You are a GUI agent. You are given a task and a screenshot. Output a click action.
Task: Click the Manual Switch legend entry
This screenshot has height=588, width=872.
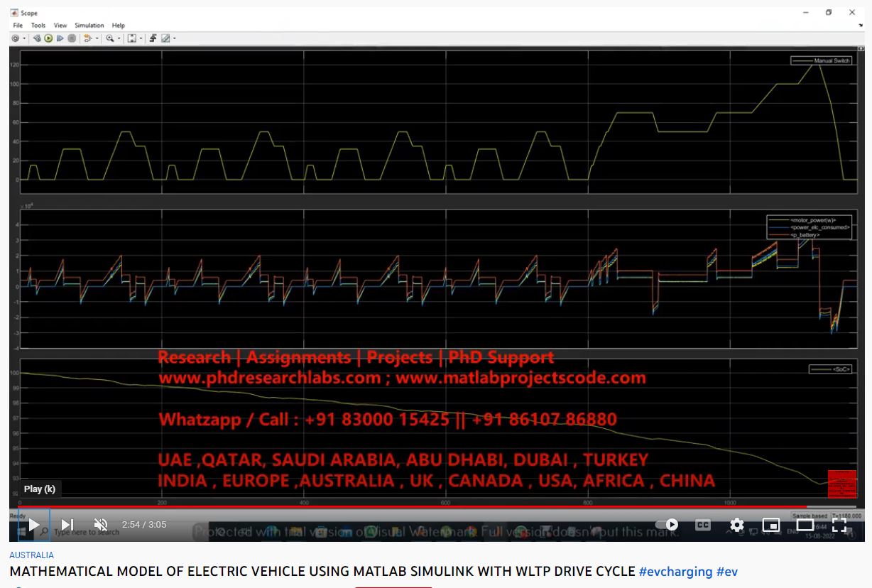pyautogui.click(x=822, y=60)
